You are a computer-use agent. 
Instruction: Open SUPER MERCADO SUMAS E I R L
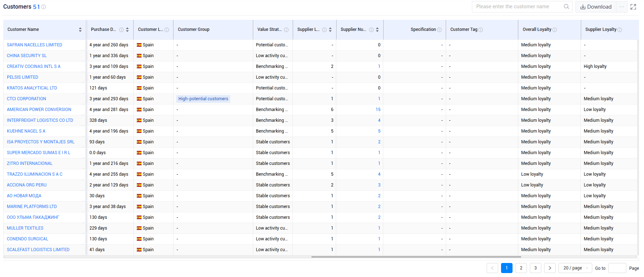39,153
